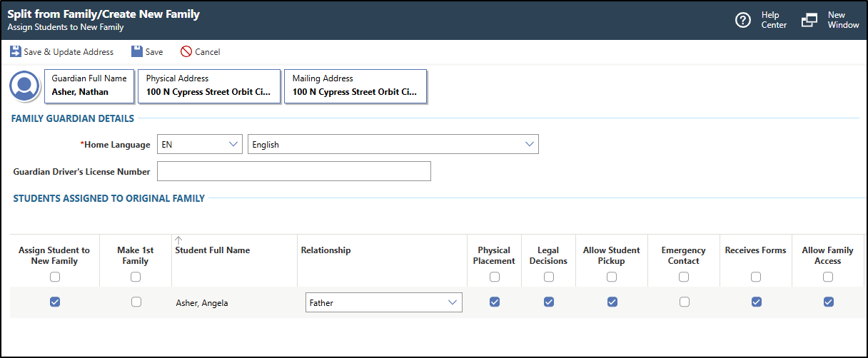Click the Guardian Driver's License Number field
Image resolution: width=868 pixels, height=358 pixels.
(293, 171)
